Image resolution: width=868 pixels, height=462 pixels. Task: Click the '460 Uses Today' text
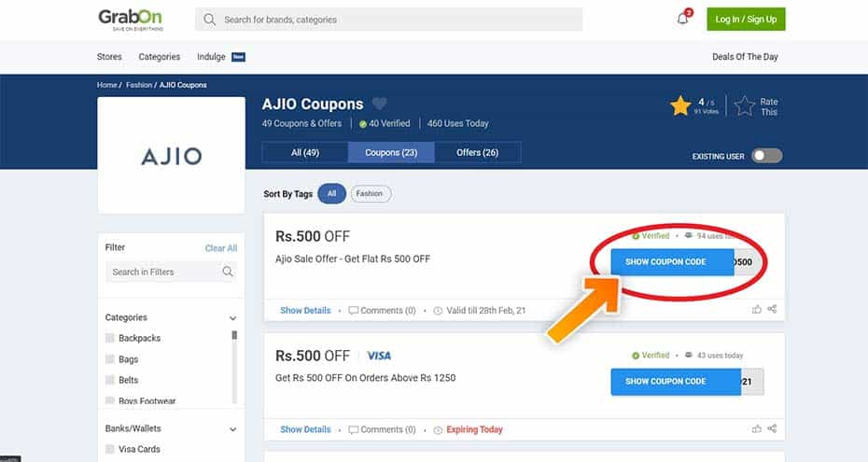[x=458, y=123]
